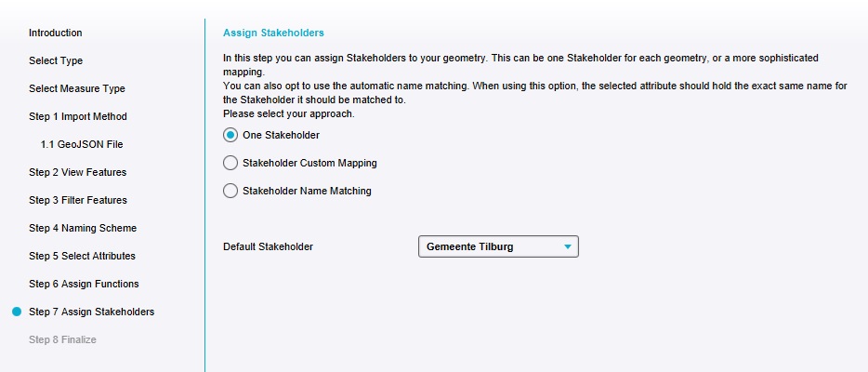Viewport: 868px width, 372px height.
Task: Open the 1.1 GeoJSON File substep
Action: [x=82, y=144]
